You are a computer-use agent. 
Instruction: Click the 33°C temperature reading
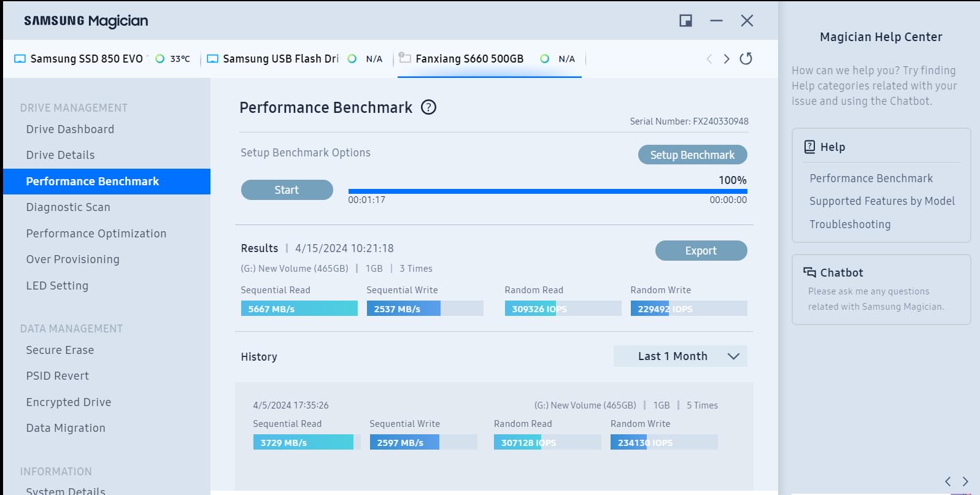click(x=180, y=59)
